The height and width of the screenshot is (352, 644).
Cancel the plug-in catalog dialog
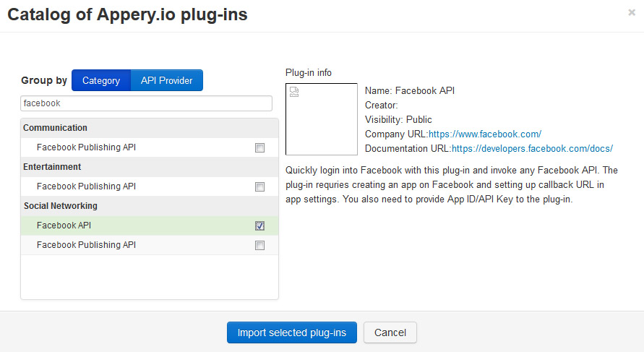click(x=390, y=332)
